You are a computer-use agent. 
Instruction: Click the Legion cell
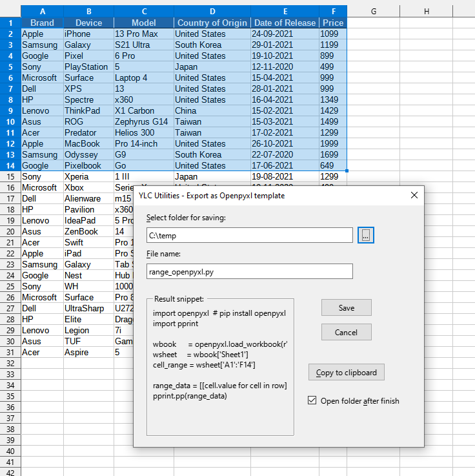(x=88, y=330)
